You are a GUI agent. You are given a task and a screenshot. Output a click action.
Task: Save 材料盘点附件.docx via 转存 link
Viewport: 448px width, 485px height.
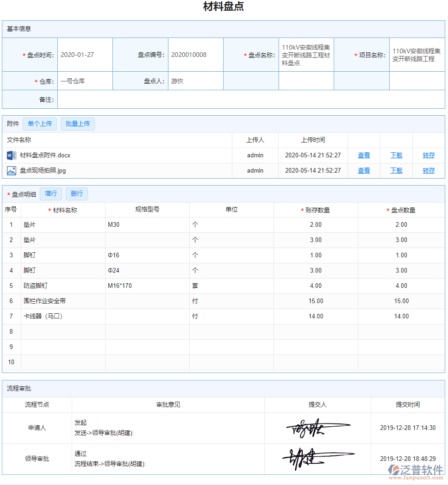[x=429, y=155]
